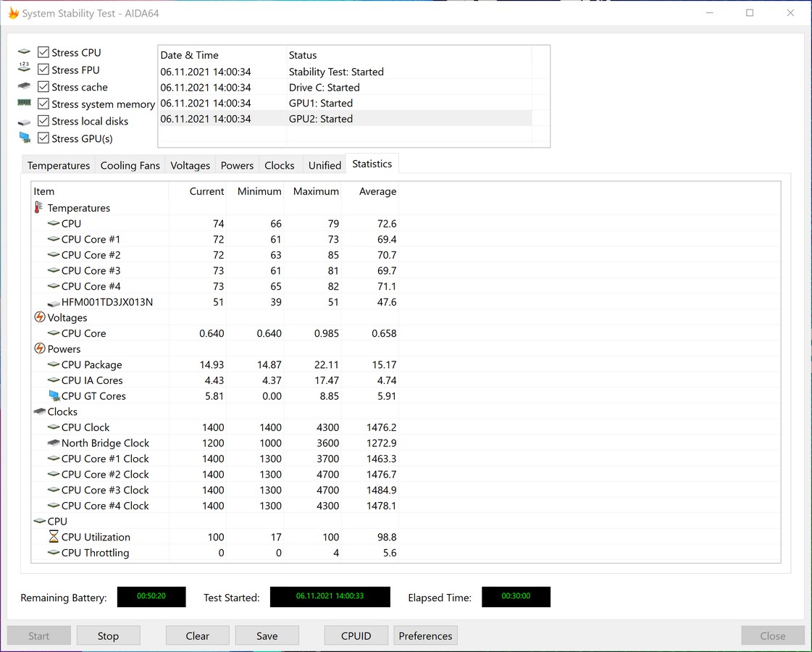
Task: Click the chip icon of the Clocks group
Action: pos(40,411)
